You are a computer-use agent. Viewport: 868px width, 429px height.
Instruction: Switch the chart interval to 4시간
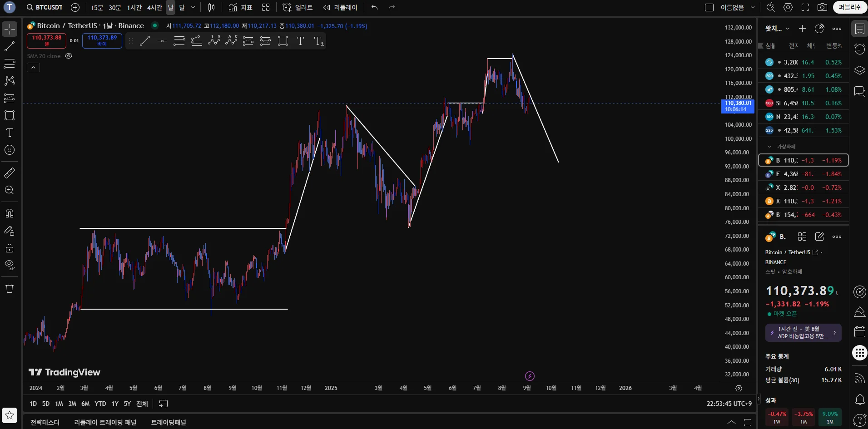tap(154, 7)
